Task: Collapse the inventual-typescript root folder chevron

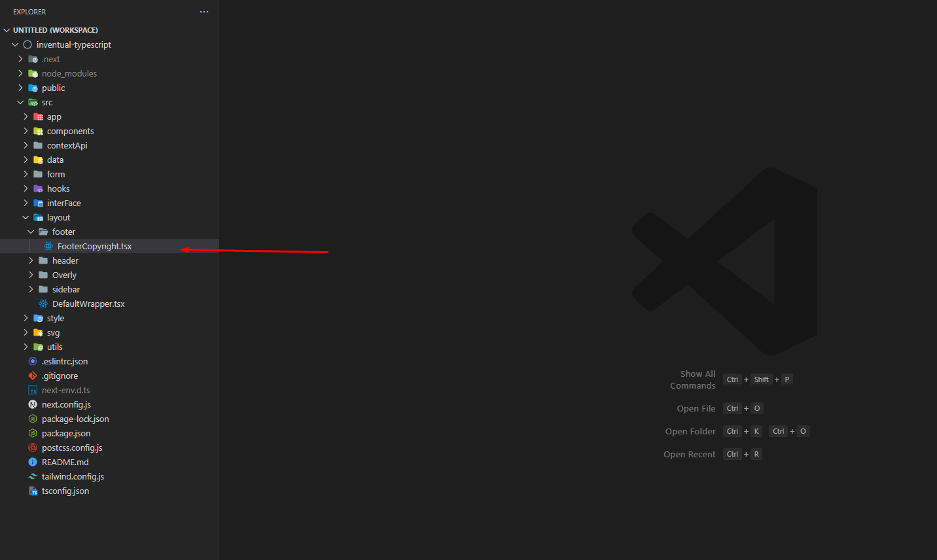Action: coord(15,44)
